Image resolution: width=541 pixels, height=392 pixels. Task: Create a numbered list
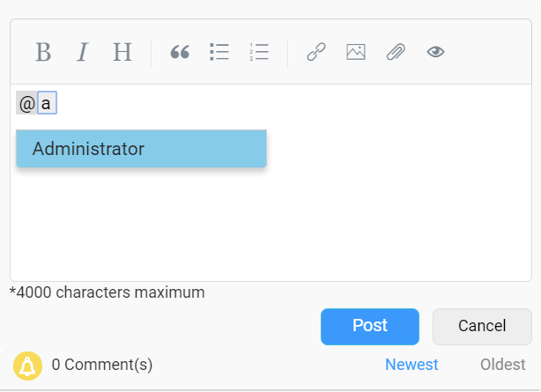259,53
